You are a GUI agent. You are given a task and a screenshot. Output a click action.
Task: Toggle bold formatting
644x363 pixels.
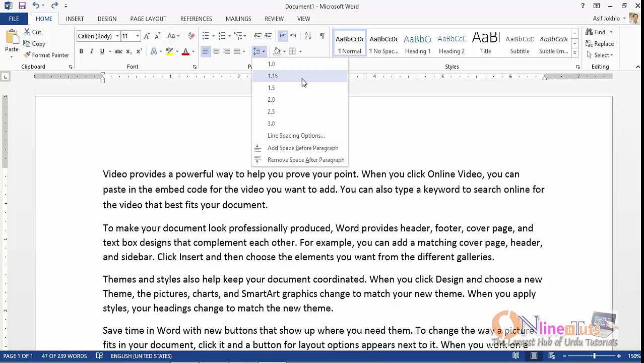coord(81,51)
